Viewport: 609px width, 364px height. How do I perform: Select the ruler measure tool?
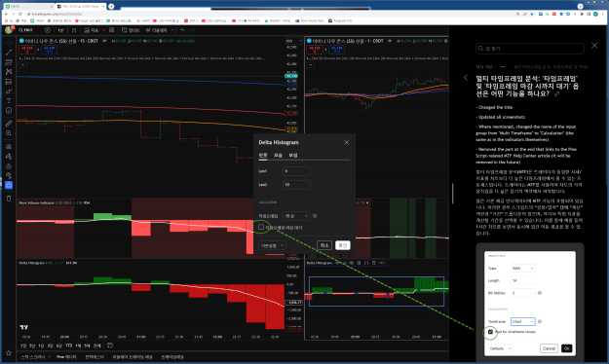[9, 124]
